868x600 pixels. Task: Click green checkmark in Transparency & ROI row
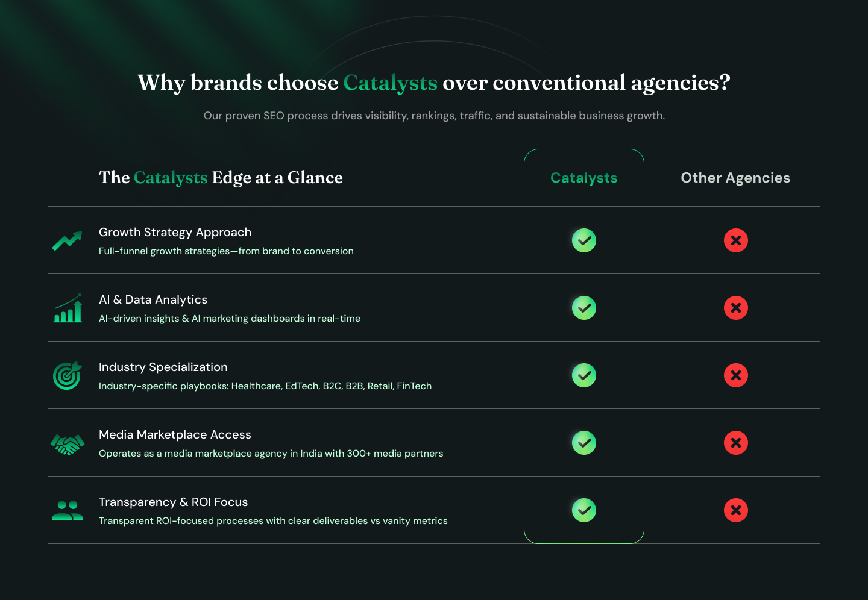coord(584,510)
